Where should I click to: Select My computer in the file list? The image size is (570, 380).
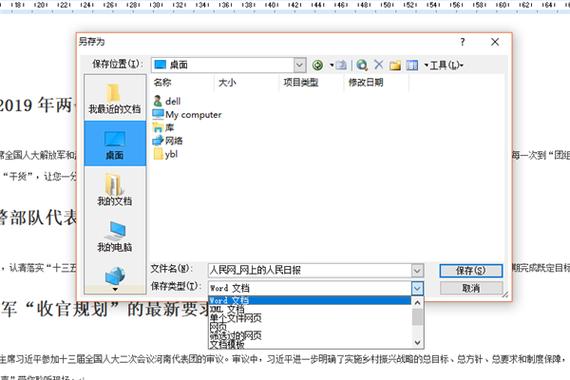click(187, 115)
